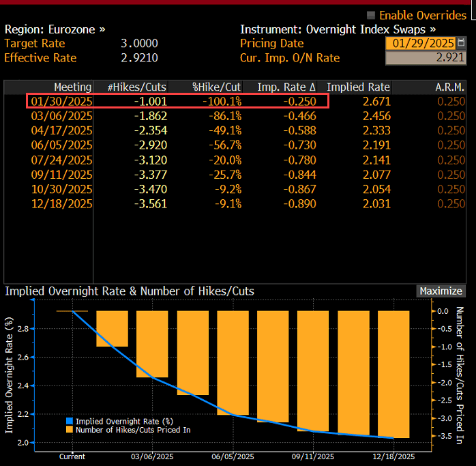Image resolution: width=476 pixels, height=466 pixels.
Task: Click the implied rate value 2.031
Action: (x=376, y=204)
